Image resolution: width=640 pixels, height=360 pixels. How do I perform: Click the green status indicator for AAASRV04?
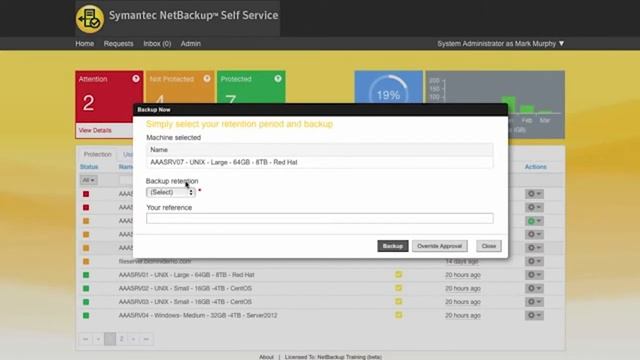pyautogui.click(x=86, y=315)
